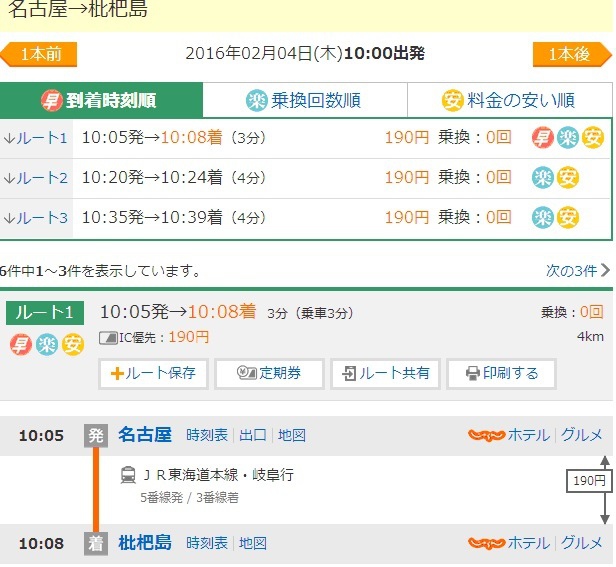Go to the later train with 1本後
The image size is (616, 567).
coord(572,54)
